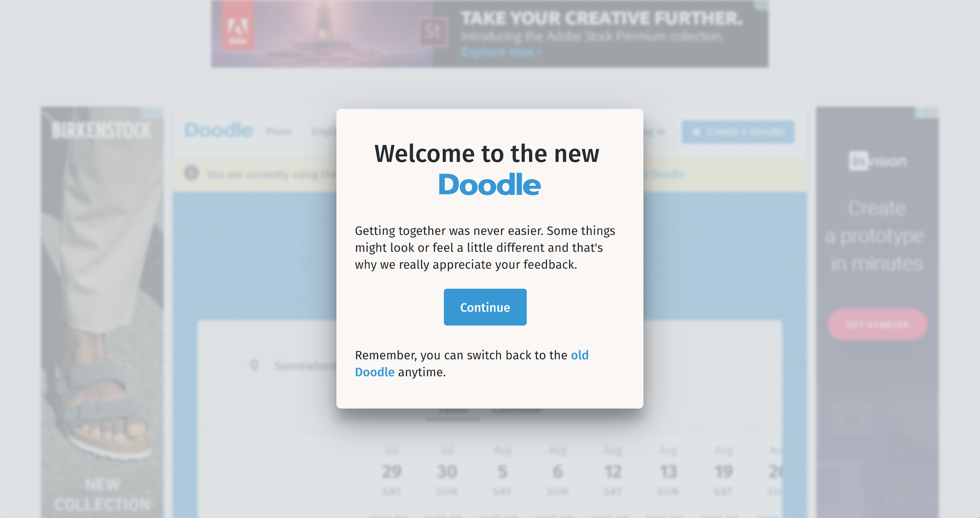Switch to the Table tab below the dialog
Screen dimensions: 980x518
[452, 411]
